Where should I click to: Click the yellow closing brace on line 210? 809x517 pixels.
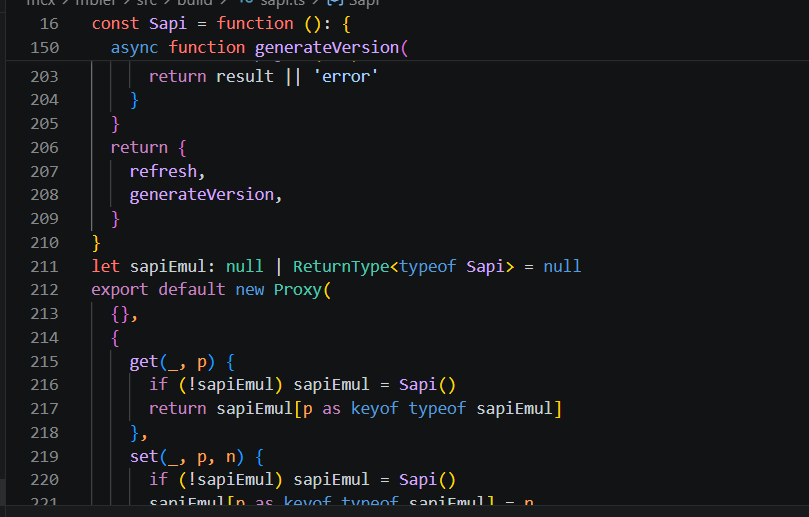pyautogui.click(x=96, y=243)
